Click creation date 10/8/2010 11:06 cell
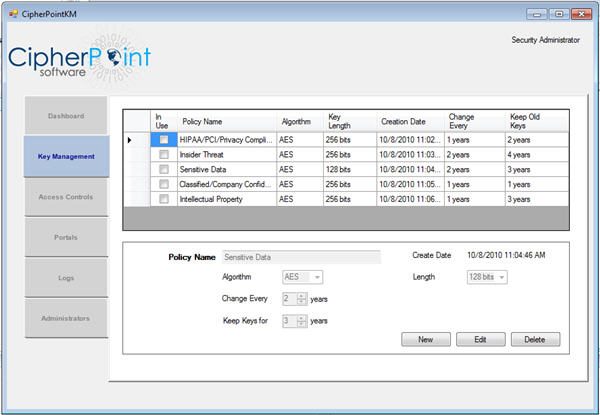This screenshot has height=415, width=600. coord(411,199)
